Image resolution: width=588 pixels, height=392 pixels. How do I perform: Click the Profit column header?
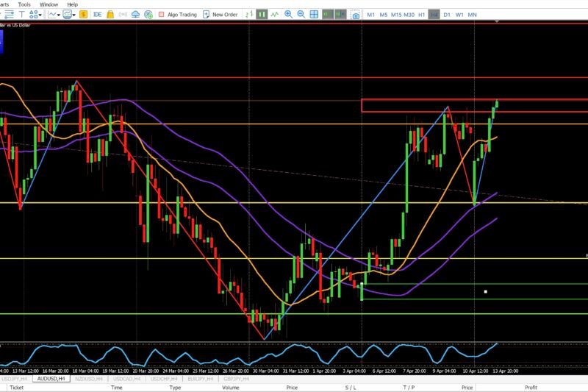coord(531,388)
